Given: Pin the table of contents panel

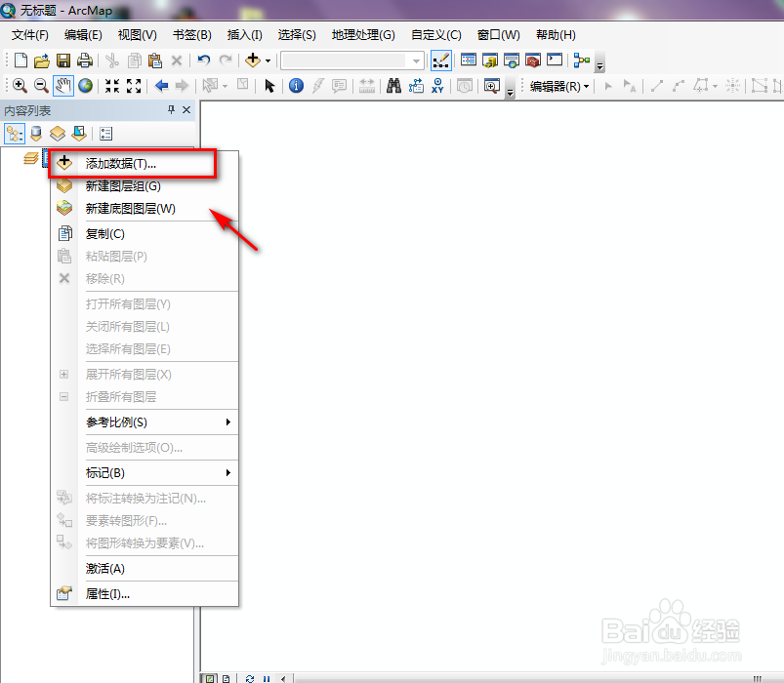Looking at the screenshot, I should point(171,109).
